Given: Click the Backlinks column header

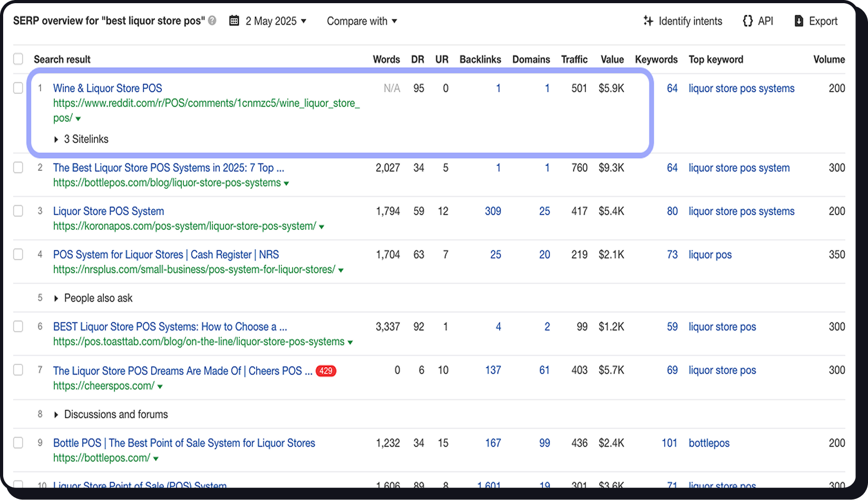Looking at the screenshot, I should (x=480, y=59).
